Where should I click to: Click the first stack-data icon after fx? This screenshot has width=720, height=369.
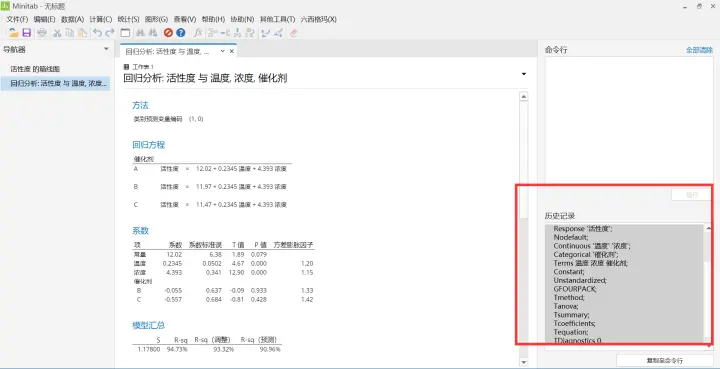[212, 33]
